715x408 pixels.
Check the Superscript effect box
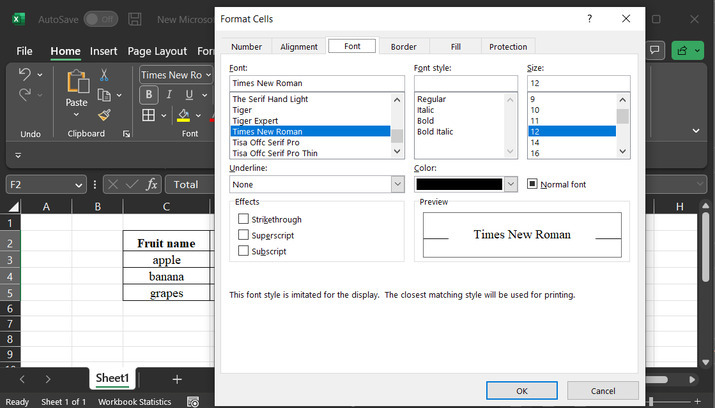click(244, 235)
